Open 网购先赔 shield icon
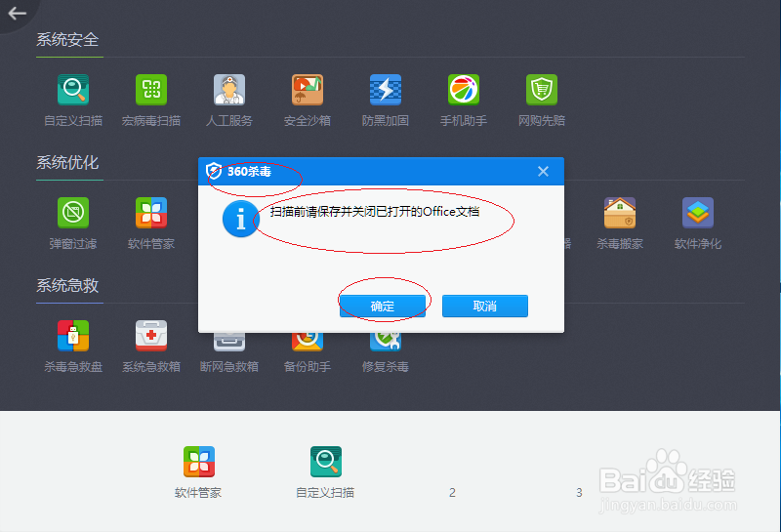The image size is (781, 532). 542,90
